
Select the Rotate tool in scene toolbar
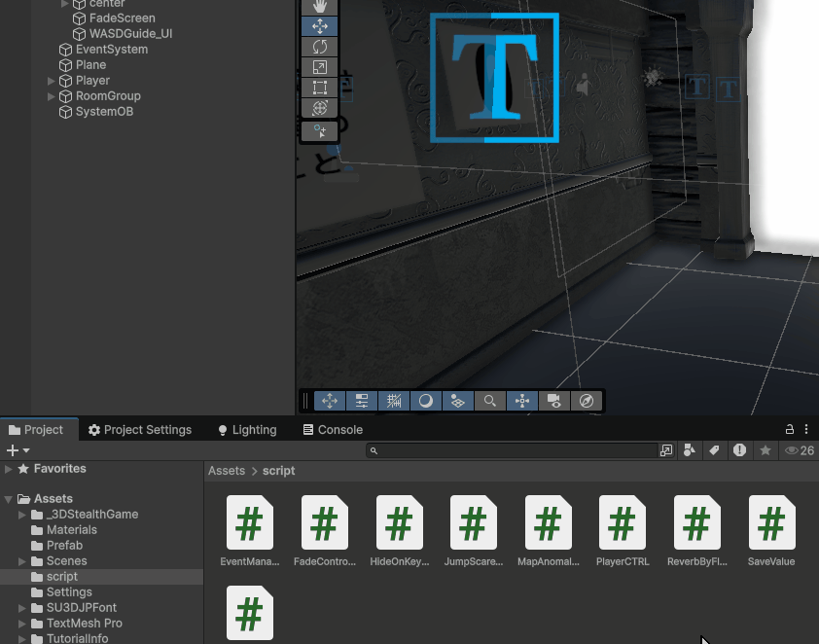[320, 47]
